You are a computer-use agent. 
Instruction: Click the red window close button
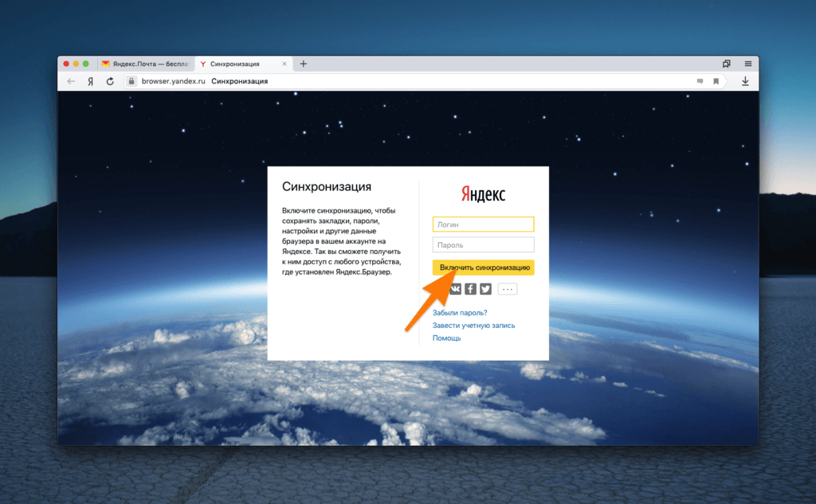tap(66, 64)
